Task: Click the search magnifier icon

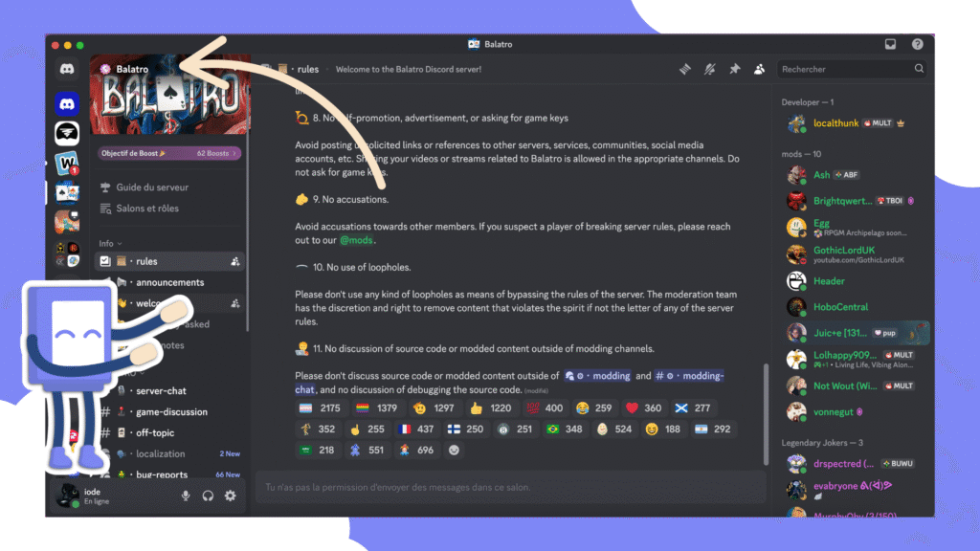Action: pyautogui.click(x=919, y=69)
